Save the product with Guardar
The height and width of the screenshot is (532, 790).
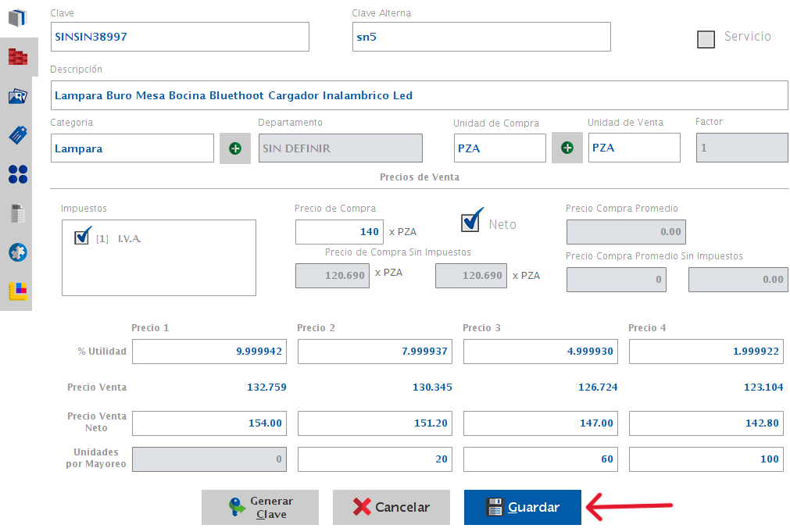coord(523,507)
